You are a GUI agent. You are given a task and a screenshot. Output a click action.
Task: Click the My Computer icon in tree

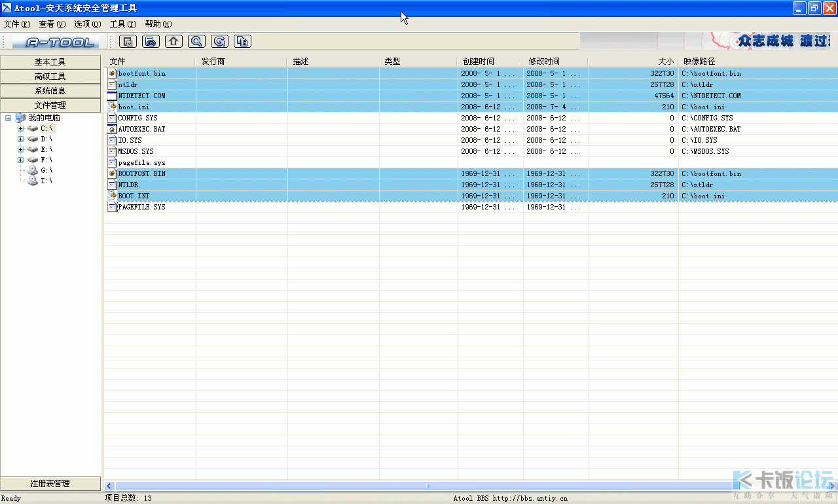(x=20, y=118)
